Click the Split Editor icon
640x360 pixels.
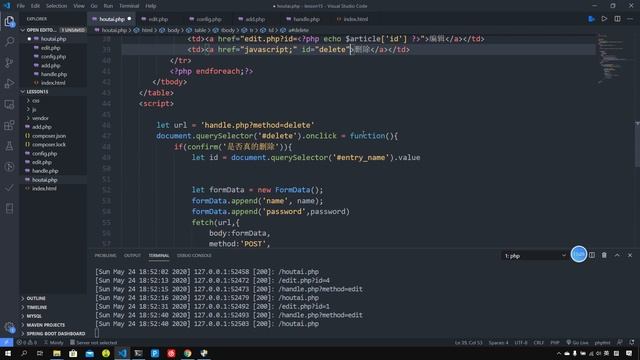point(617,19)
